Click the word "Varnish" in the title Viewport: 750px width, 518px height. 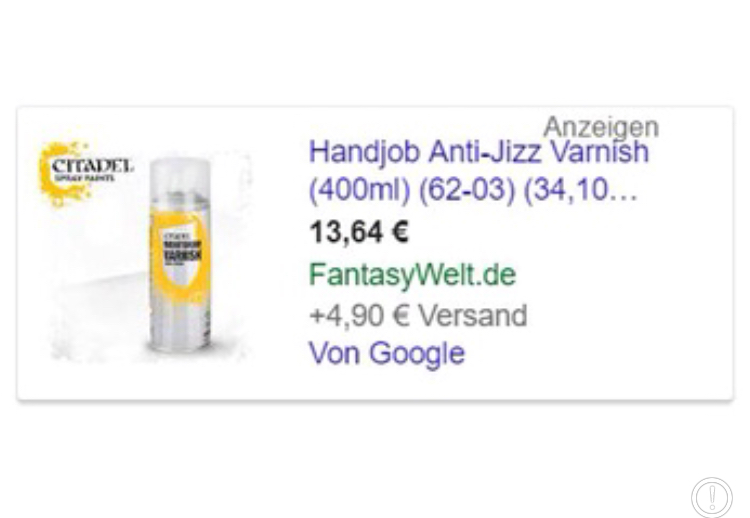coord(599,152)
